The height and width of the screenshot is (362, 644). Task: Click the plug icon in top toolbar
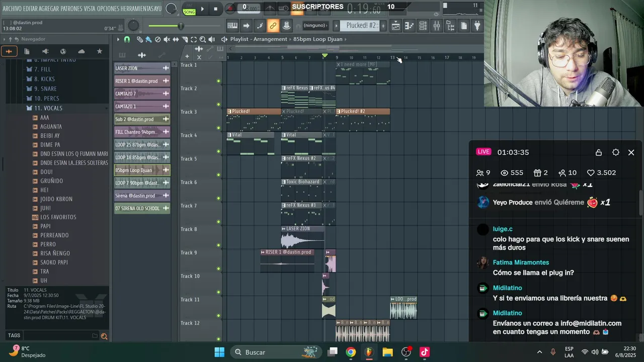click(x=477, y=26)
